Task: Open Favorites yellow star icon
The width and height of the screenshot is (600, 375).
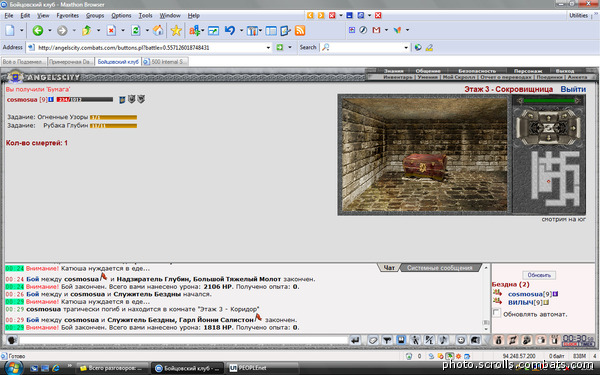Action: pyautogui.click(x=176, y=30)
